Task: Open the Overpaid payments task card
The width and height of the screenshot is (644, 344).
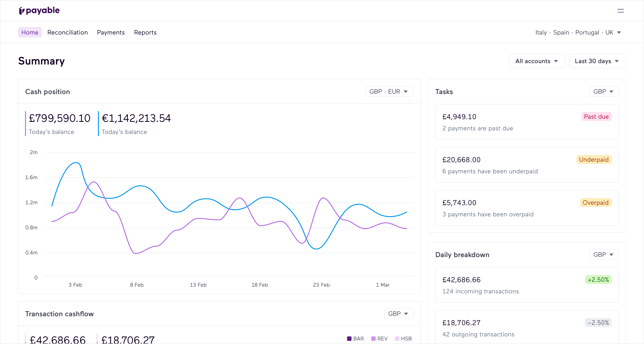Action: [527, 208]
